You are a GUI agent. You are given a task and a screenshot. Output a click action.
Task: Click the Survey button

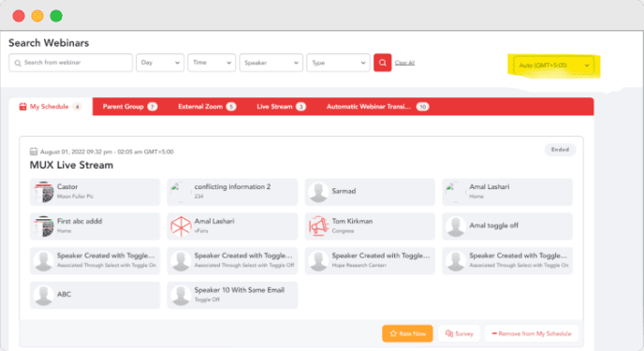click(460, 334)
